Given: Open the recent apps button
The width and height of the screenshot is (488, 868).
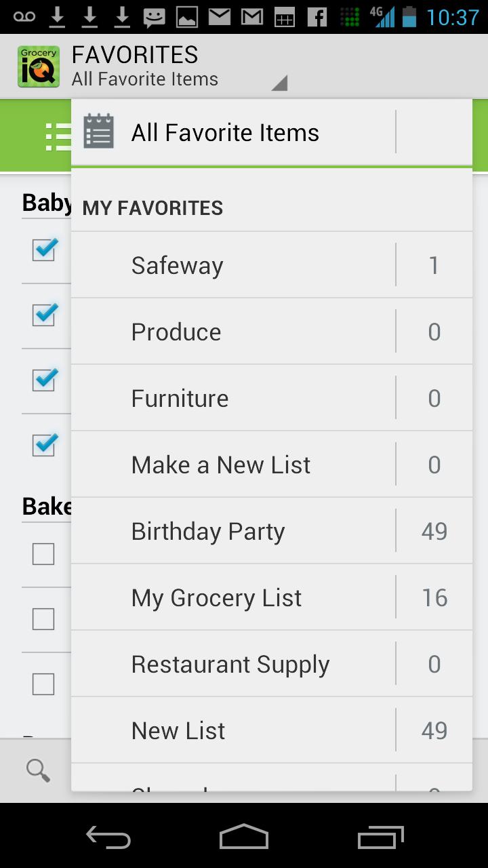Looking at the screenshot, I should pyautogui.click(x=380, y=837).
